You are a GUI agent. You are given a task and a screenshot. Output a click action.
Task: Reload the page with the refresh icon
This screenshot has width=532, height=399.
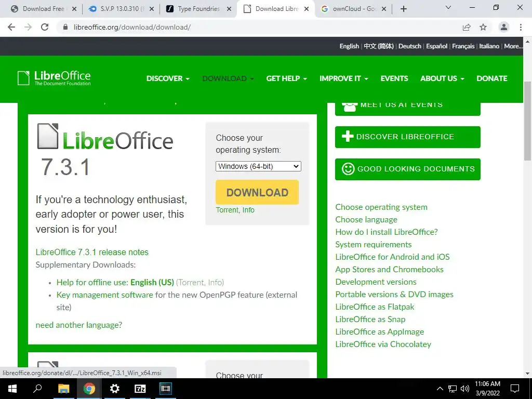pos(45,27)
